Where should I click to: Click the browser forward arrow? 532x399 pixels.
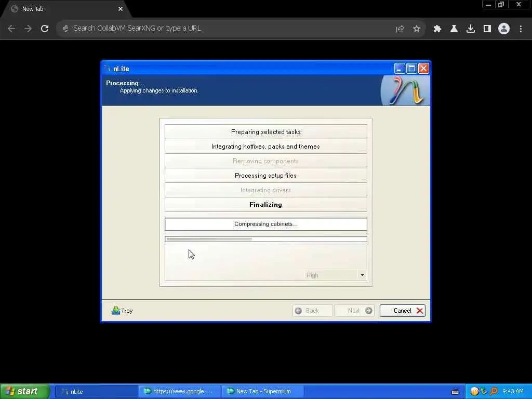coord(28,29)
